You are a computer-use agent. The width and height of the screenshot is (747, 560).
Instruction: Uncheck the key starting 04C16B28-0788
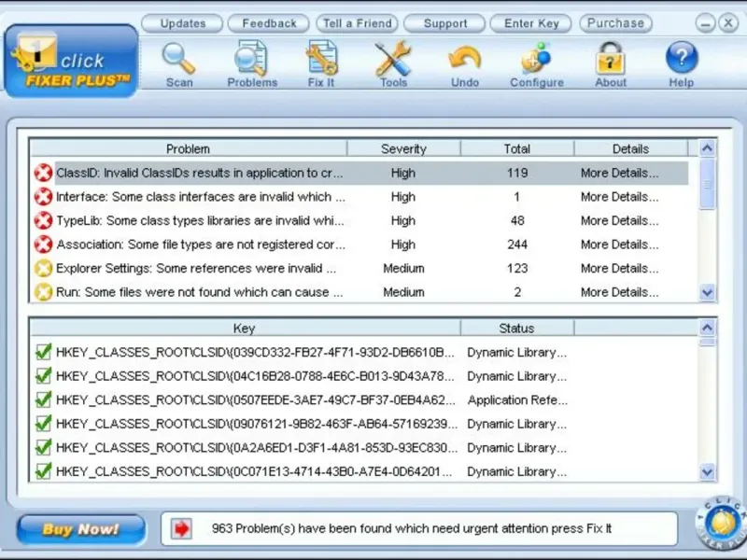(x=43, y=376)
